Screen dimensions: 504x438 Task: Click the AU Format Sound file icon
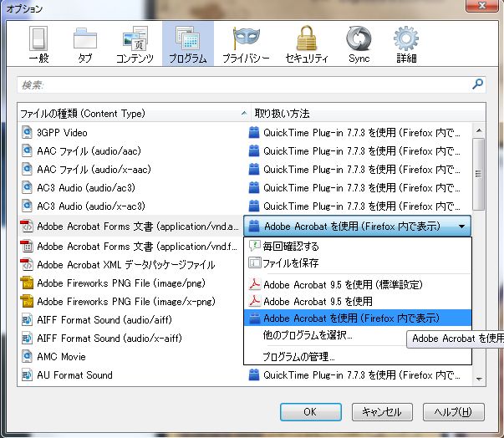tap(27, 374)
